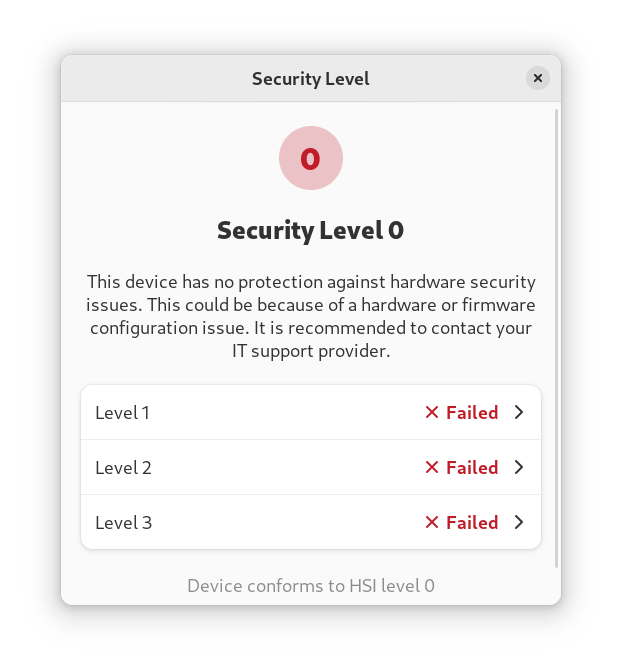Select the Level 1 row label
This screenshot has width=622, height=672.
point(122,412)
